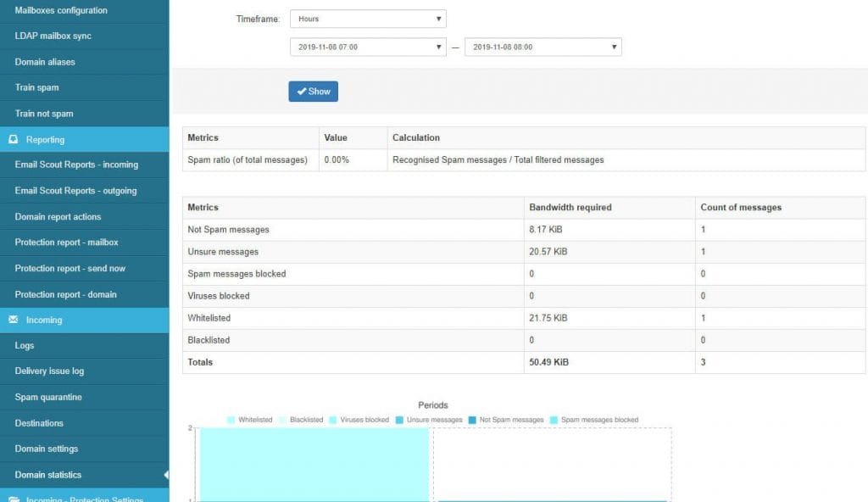
Task: Go to Domain aliases menu item
Action: pyautogui.click(x=45, y=62)
